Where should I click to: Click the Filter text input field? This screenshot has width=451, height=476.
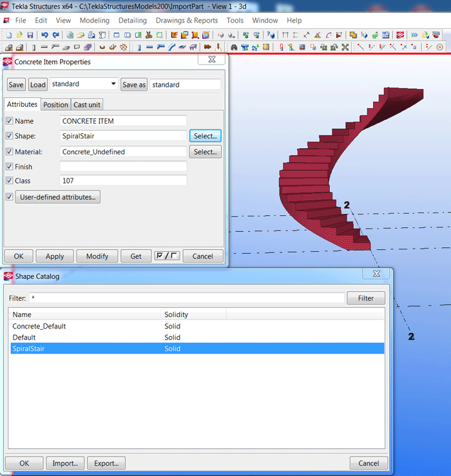[x=187, y=298]
